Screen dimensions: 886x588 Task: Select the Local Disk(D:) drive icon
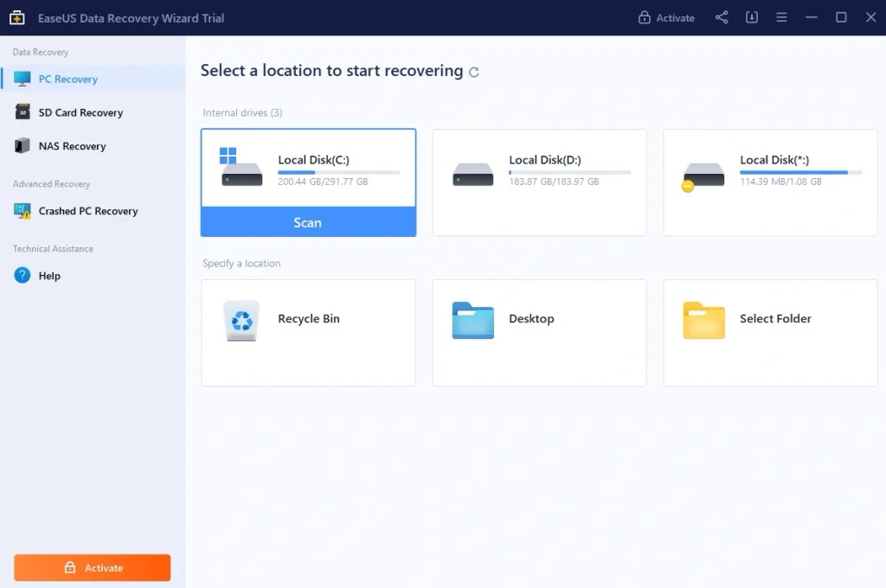(473, 174)
